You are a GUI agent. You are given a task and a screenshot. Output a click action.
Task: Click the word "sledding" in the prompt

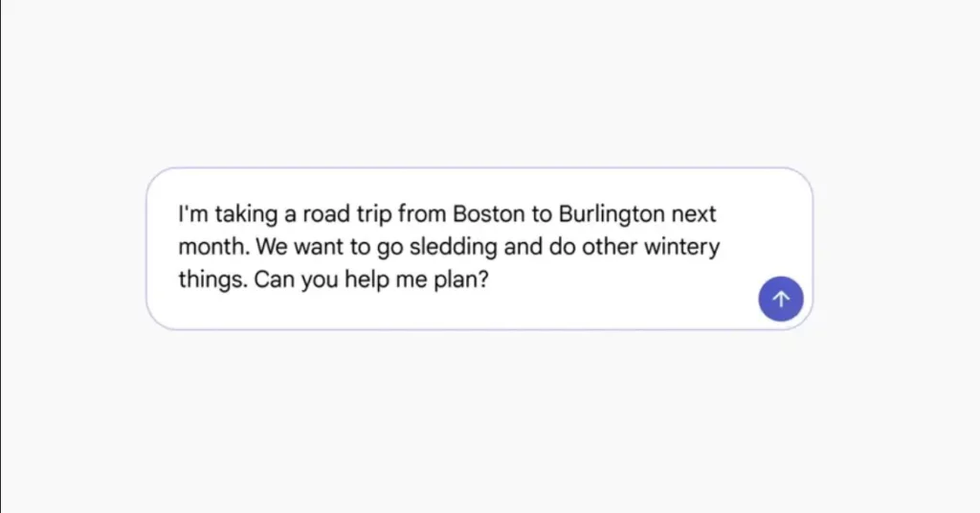[454, 246]
